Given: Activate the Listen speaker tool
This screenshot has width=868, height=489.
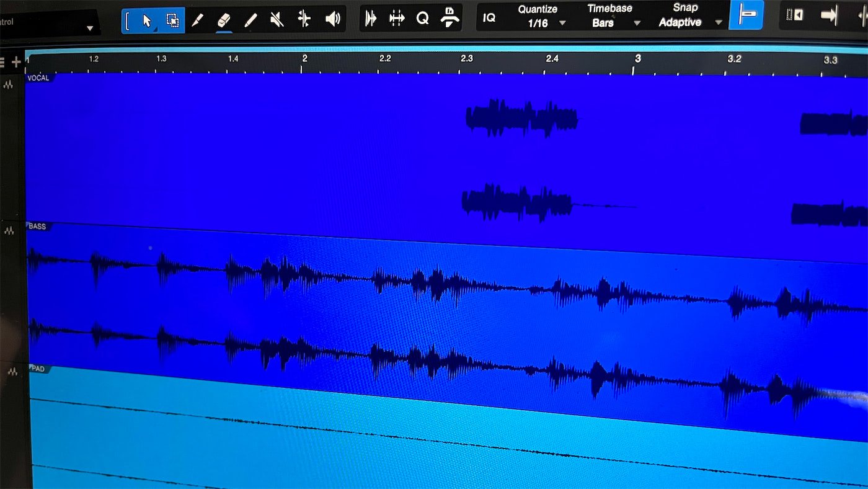Looking at the screenshot, I should (333, 19).
